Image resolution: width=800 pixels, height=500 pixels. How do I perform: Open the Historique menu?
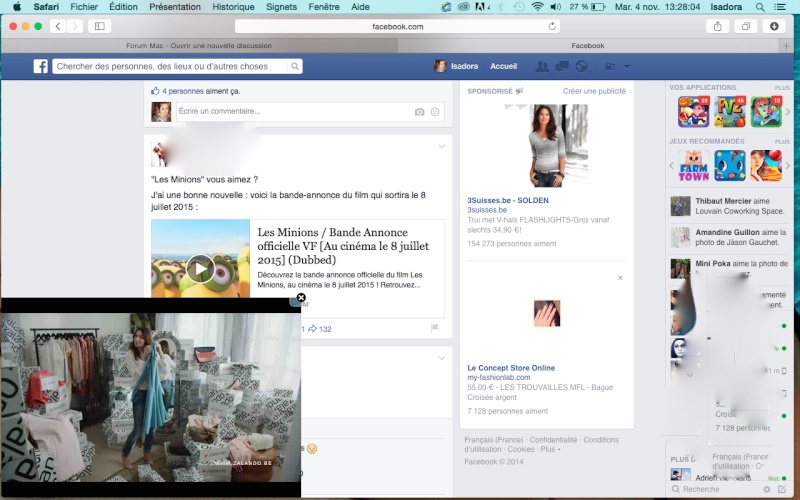234,7
